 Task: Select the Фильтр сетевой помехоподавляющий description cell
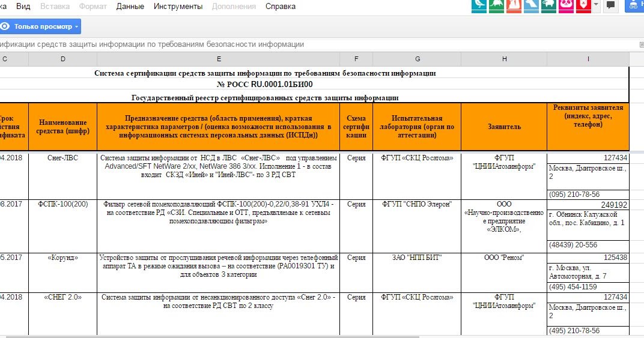click(x=219, y=226)
